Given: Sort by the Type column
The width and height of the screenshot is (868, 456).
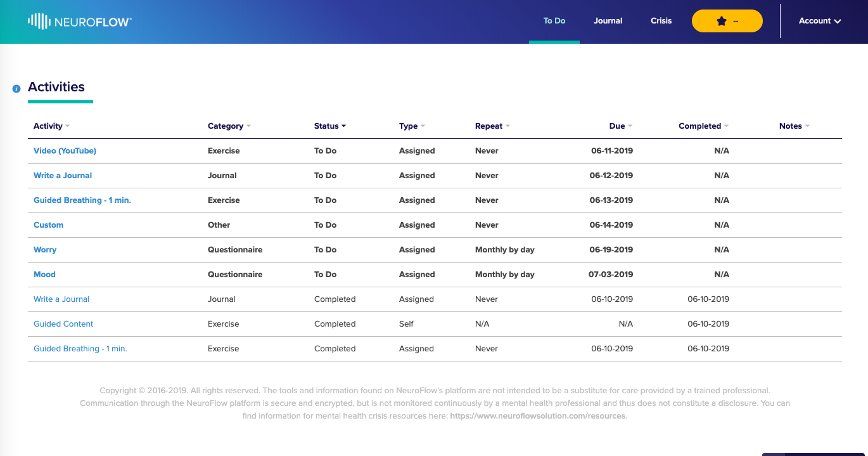Looking at the screenshot, I should (412, 126).
